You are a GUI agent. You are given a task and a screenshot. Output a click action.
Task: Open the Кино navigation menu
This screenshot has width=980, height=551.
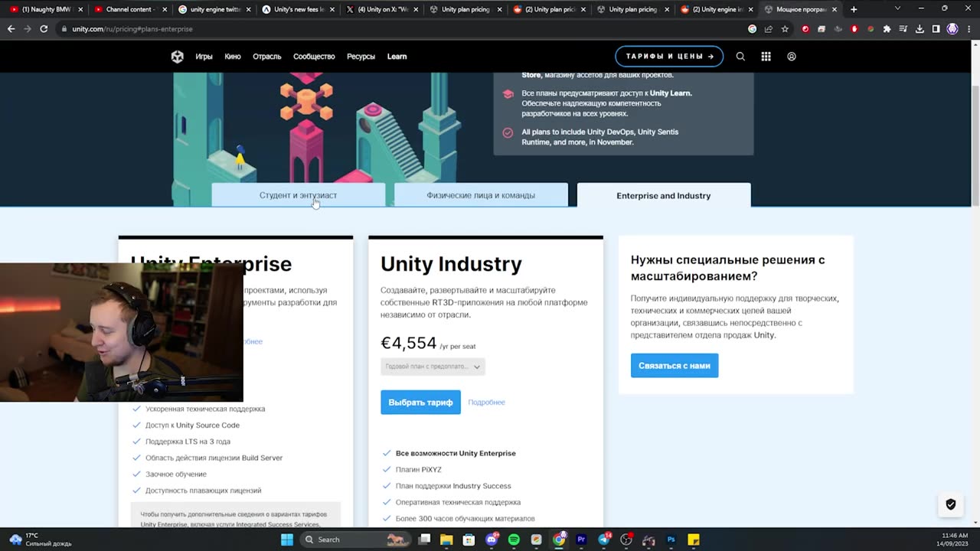click(x=233, y=57)
